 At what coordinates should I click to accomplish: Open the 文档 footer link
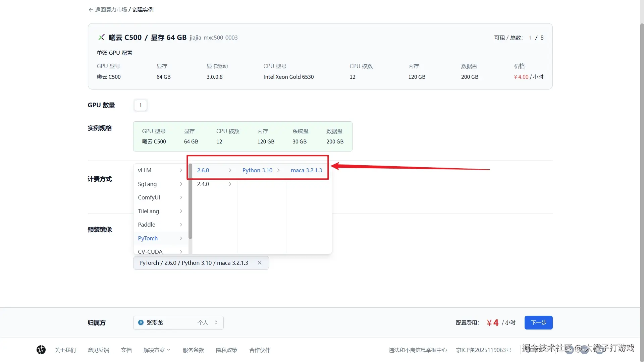[126, 350]
